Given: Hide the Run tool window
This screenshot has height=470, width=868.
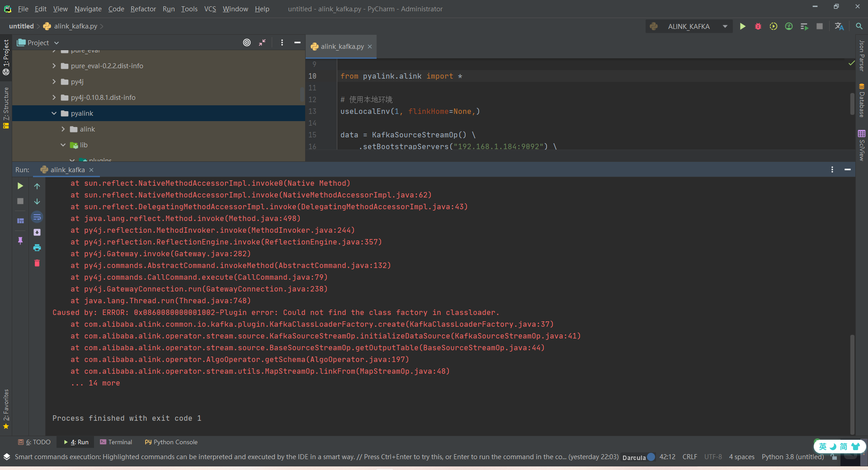Looking at the screenshot, I should point(848,169).
